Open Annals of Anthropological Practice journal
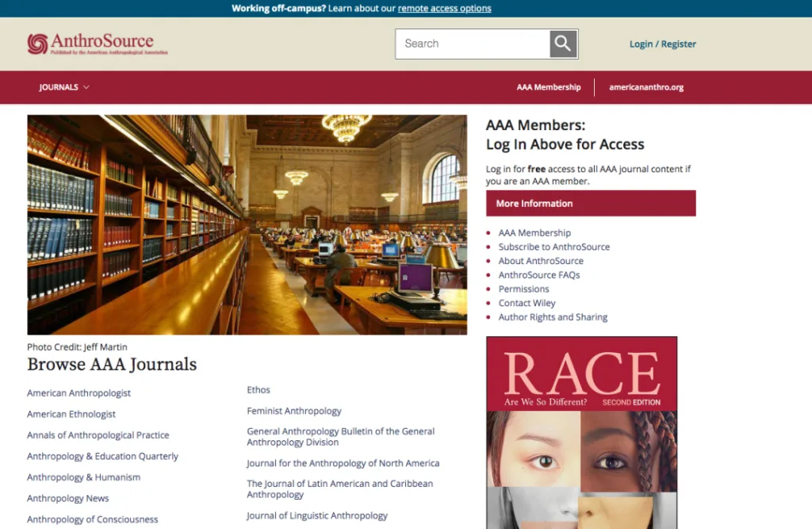 (x=98, y=435)
